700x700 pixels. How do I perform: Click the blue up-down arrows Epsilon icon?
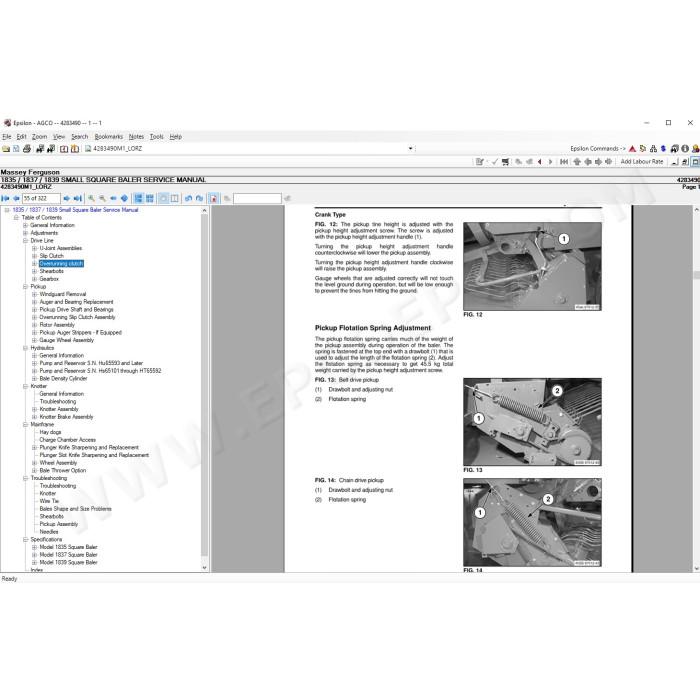coord(664,149)
